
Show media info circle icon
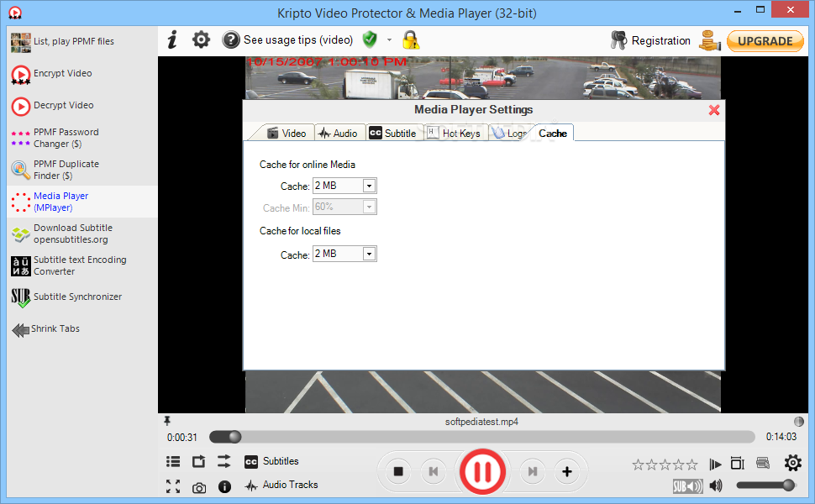tap(224, 487)
